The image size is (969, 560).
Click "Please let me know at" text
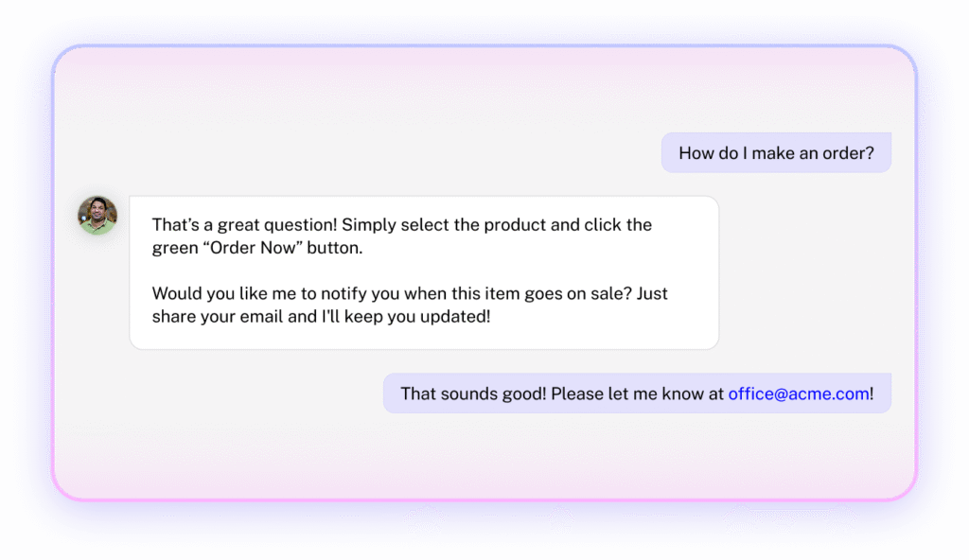tap(637, 394)
